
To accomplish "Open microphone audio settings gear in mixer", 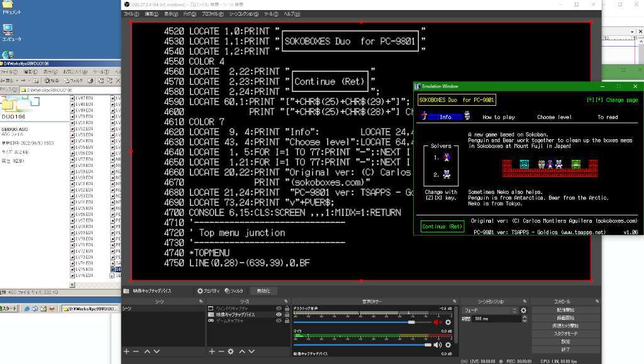I will pos(448,345).
